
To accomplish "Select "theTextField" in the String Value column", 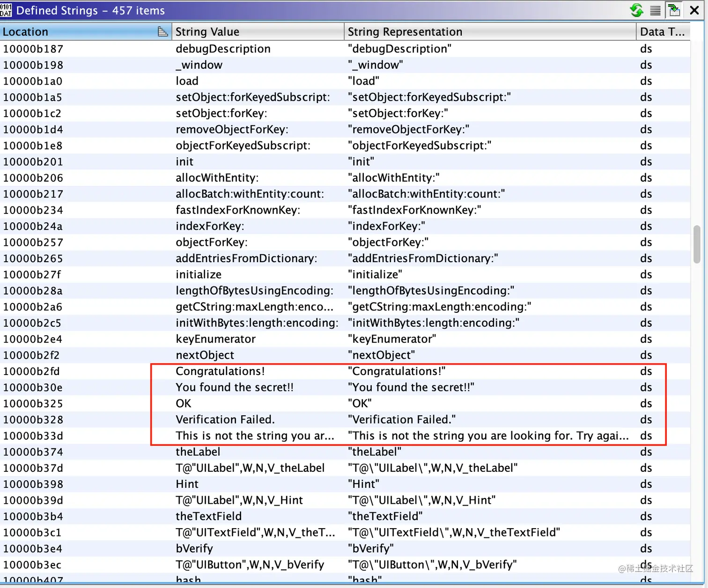I will [x=209, y=516].
